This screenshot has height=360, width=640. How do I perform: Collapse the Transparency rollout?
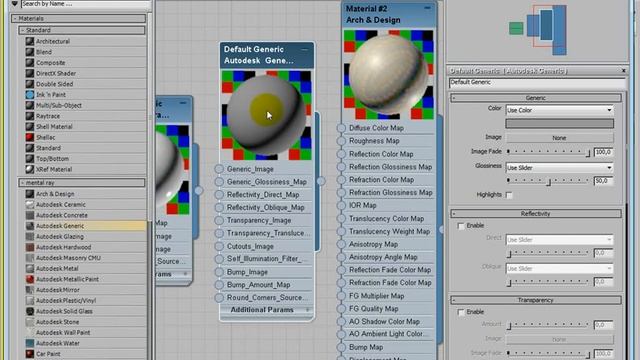tap(536, 300)
